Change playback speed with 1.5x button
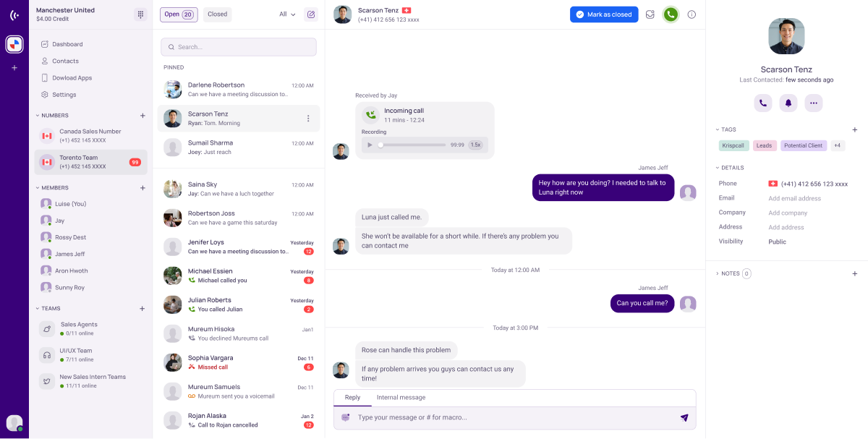The height and width of the screenshot is (439, 868). click(475, 145)
